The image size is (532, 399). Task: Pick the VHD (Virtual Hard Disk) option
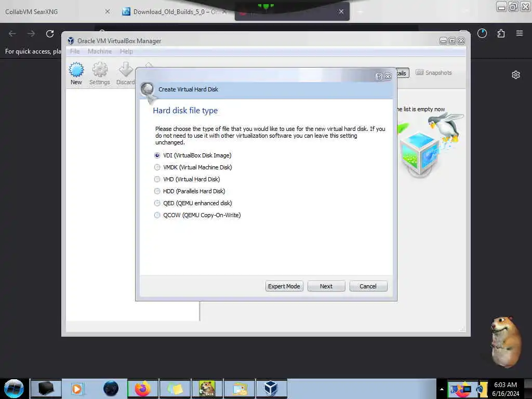coord(187,179)
